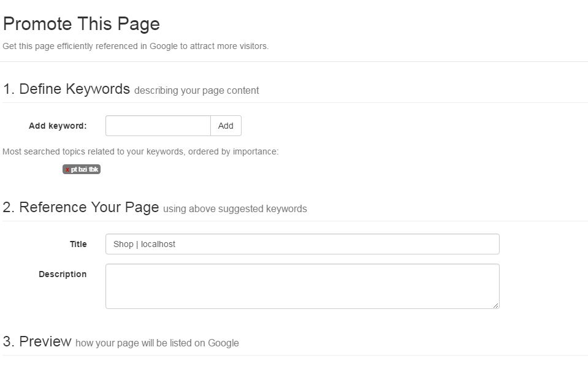This screenshot has width=588, height=366.
Task: Select the 'pt bzi tbk' keyword tag
Action: [x=85, y=170]
